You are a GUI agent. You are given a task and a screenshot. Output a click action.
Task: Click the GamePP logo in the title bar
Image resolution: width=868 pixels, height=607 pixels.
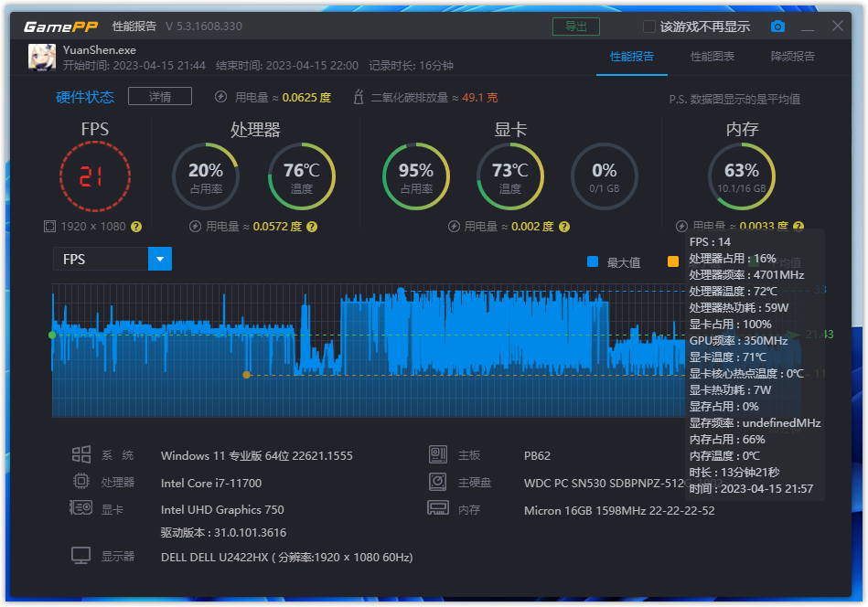point(61,26)
